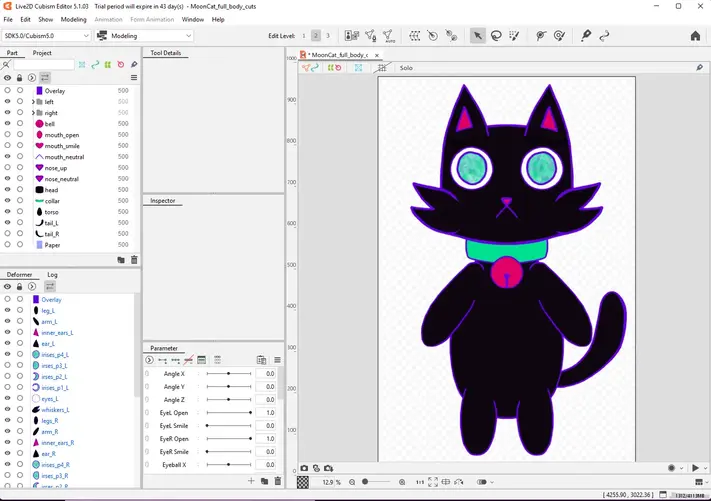Click the EyeL Open parameter slider

click(229, 413)
